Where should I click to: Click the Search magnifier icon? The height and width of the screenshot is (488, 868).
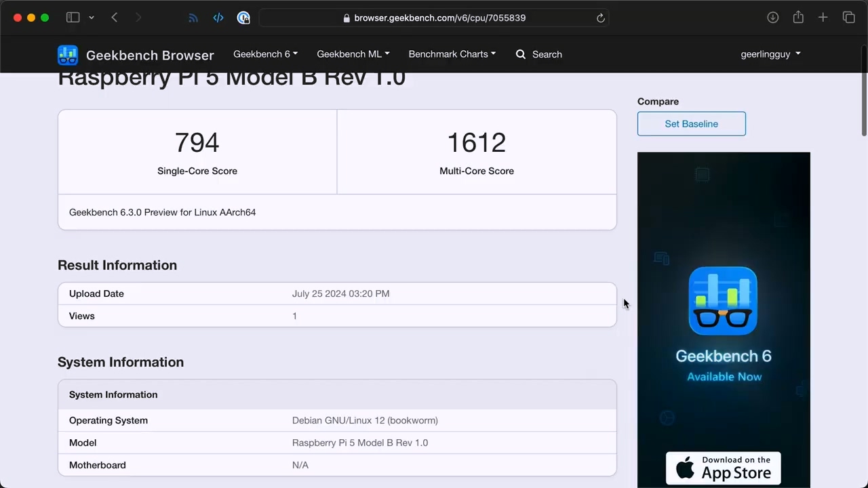pyautogui.click(x=521, y=54)
